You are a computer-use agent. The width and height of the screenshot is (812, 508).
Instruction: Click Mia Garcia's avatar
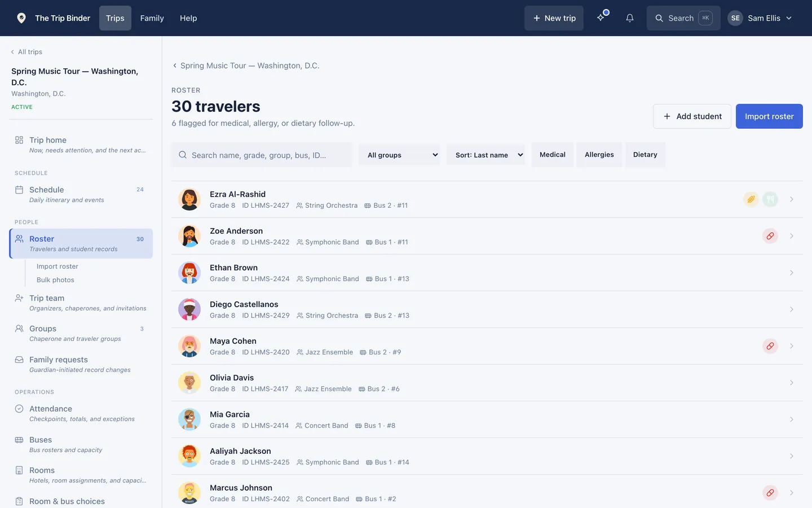click(x=189, y=419)
